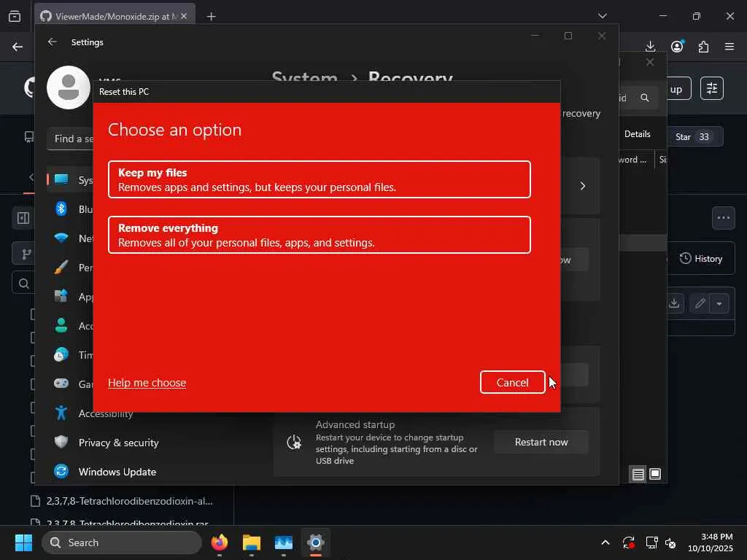Image resolution: width=747 pixels, height=560 pixels.
Task: Click the user profile avatar in Settings
Action: 69,87
